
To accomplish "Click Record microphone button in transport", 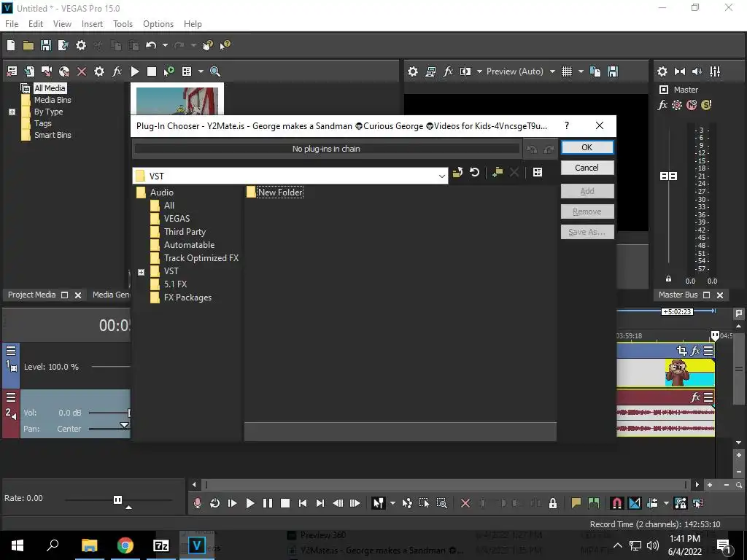I will [x=197, y=503].
